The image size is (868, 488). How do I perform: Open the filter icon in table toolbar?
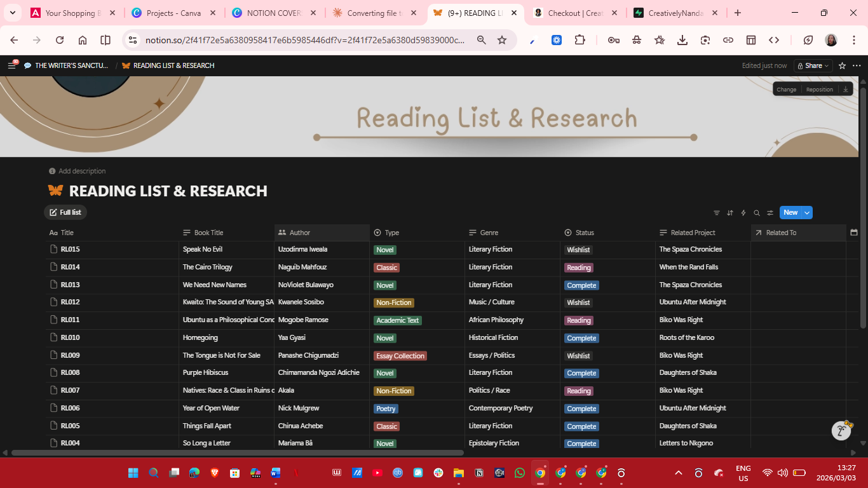coord(717,212)
